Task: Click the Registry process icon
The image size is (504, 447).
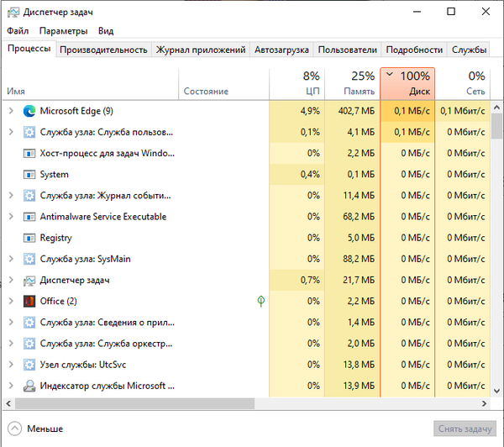Action: pyautogui.click(x=29, y=238)
